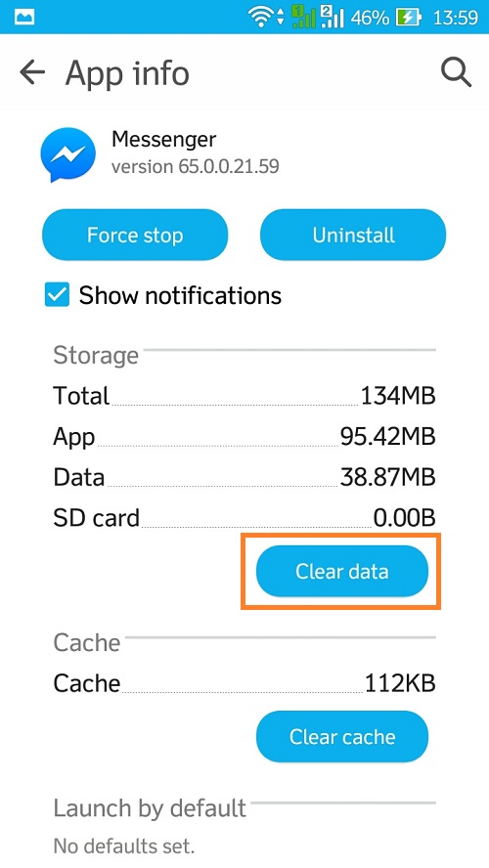Tap the Wi-Fi status icon
Image resolution: width=489 pixels, height=868 pixels.
[x=262, y=18]
